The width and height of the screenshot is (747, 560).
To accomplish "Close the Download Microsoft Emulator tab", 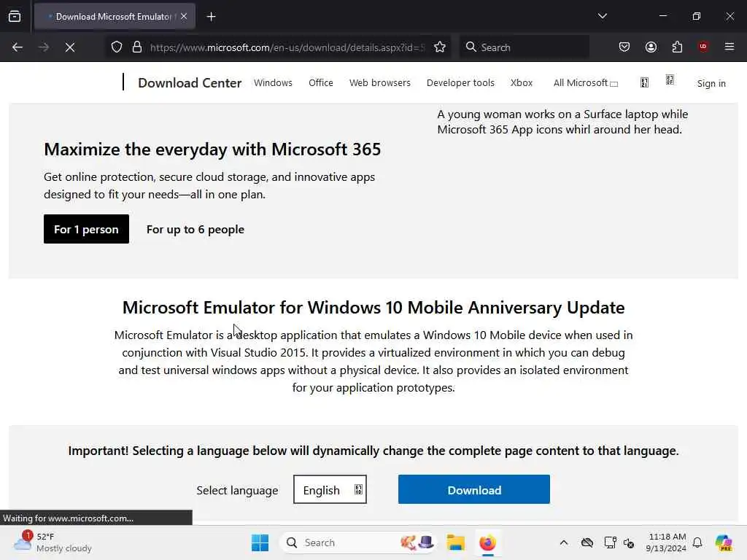I will [x=184, y=17].
